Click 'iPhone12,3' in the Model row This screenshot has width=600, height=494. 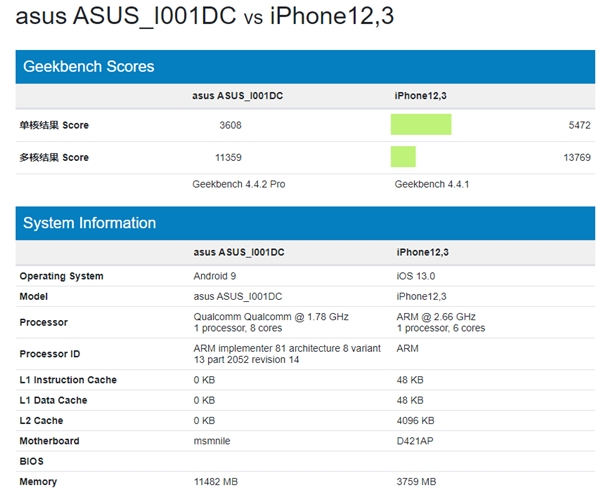(x=421, y=297)
